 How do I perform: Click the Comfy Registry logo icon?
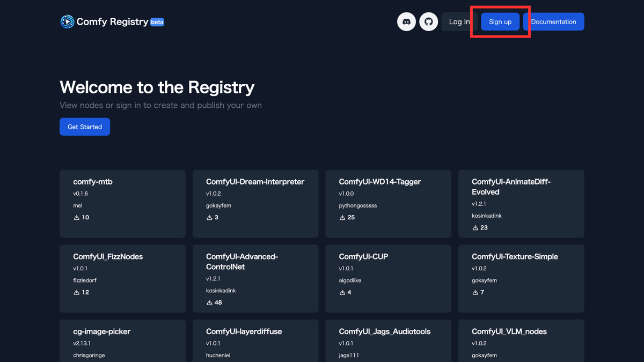coord(67,21)
